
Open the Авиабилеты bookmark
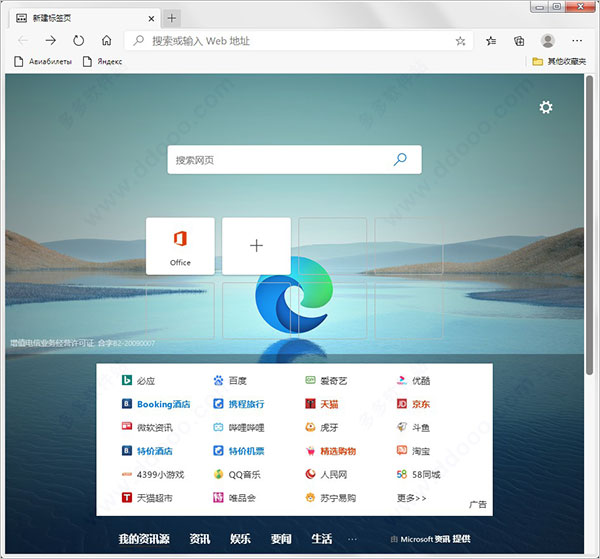(42, 61)
